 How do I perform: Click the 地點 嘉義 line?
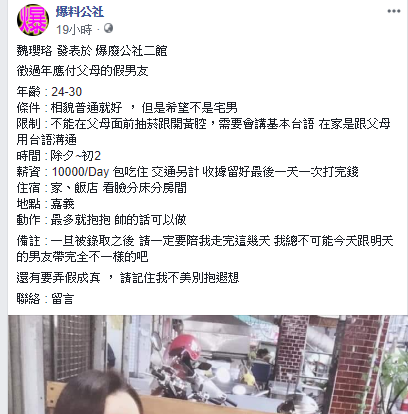point(46,204)
